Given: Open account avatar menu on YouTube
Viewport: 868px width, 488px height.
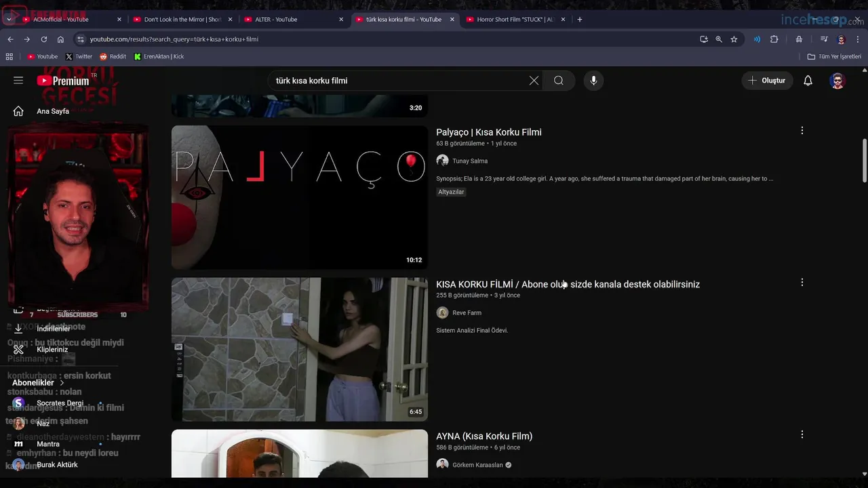Looking at the screenshot, I should 837,81.
